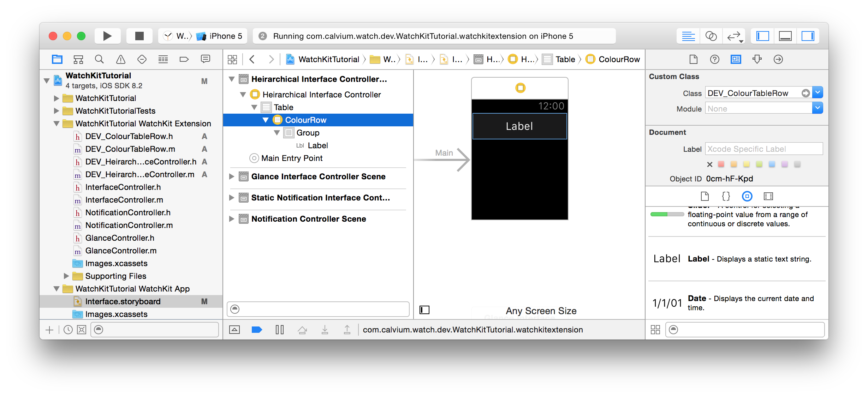Toggle the Debug area visibility
The width and height of the screenshot is (868, 396).
click(785, 36)
